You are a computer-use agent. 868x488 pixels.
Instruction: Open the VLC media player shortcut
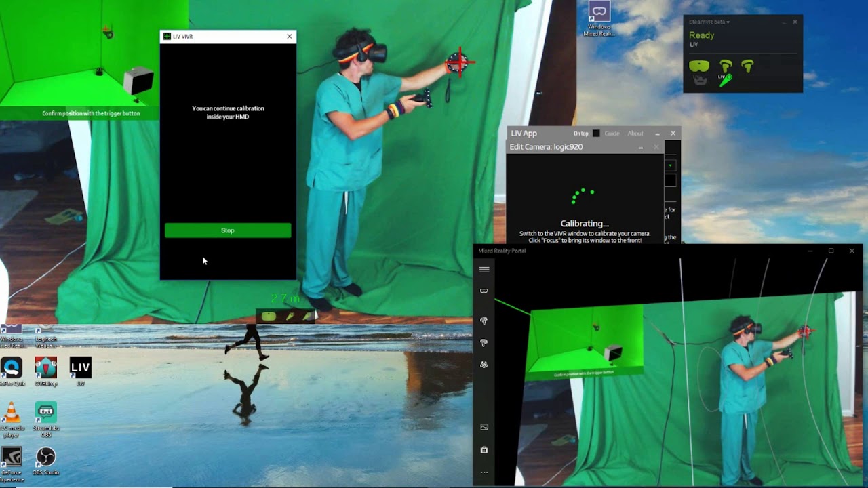(12, 419)
